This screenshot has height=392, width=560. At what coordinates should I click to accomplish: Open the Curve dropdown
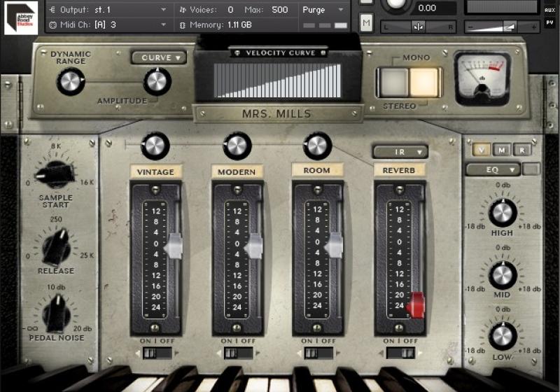tap(160, 57)
